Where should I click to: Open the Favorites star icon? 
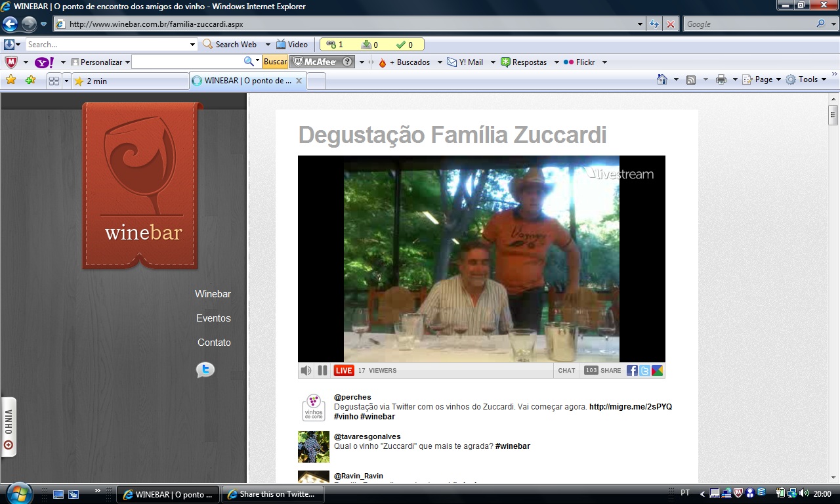click(x=10, y=80)
